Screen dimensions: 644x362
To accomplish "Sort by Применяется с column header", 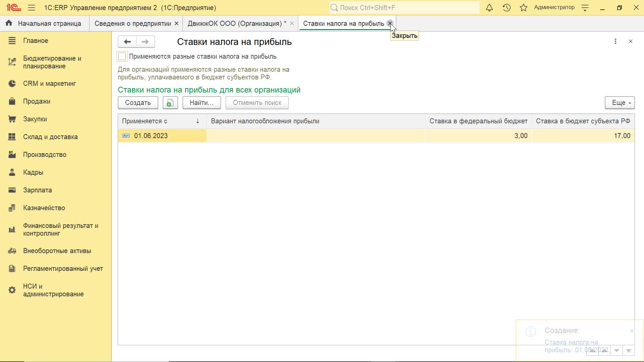I will pyautogui.click(x=162, y=121).
